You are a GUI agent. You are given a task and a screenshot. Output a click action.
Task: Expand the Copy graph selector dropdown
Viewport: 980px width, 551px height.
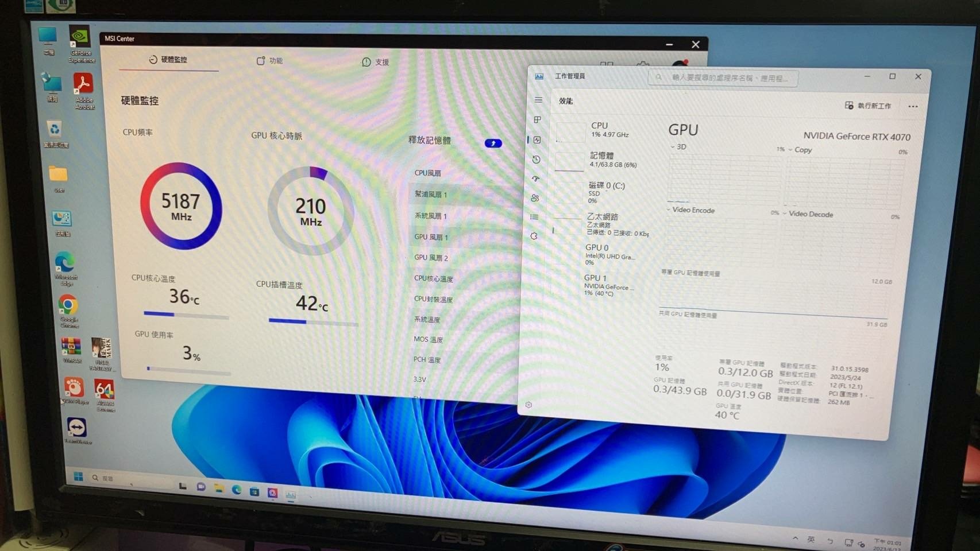[x=800, y=150]
